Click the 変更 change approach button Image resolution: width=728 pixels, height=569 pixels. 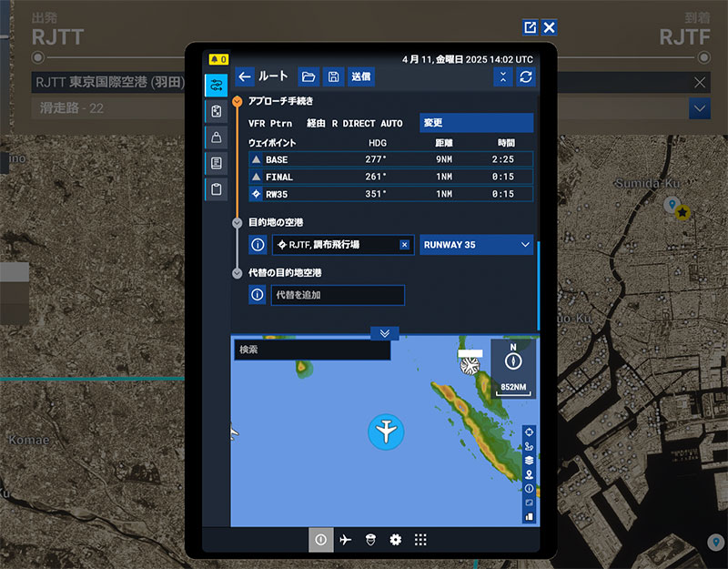coord(476,123)
